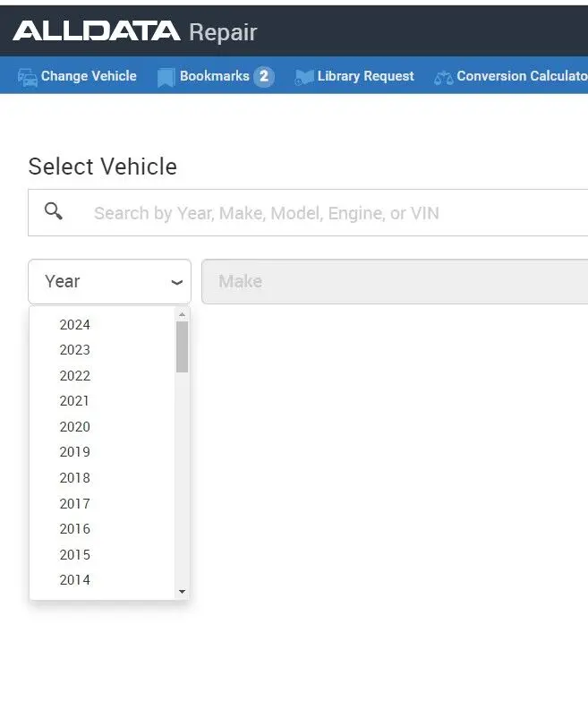
Task: Click the year list scroll up arrow
Action: [x=182, y=315]
